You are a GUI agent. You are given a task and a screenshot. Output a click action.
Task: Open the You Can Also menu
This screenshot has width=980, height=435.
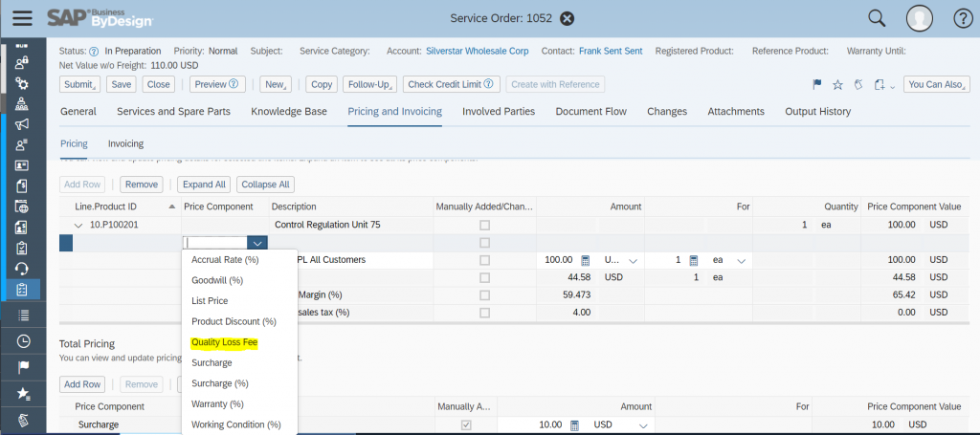click(x=935, y=84)
